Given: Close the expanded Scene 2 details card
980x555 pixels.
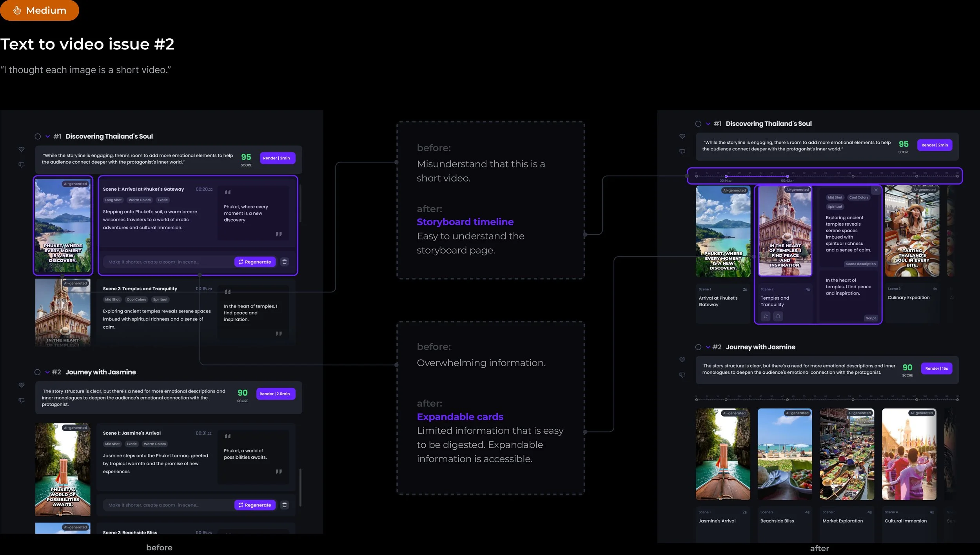Looking at the screenshot, I should pyautogui.click(x=876, y=190).
